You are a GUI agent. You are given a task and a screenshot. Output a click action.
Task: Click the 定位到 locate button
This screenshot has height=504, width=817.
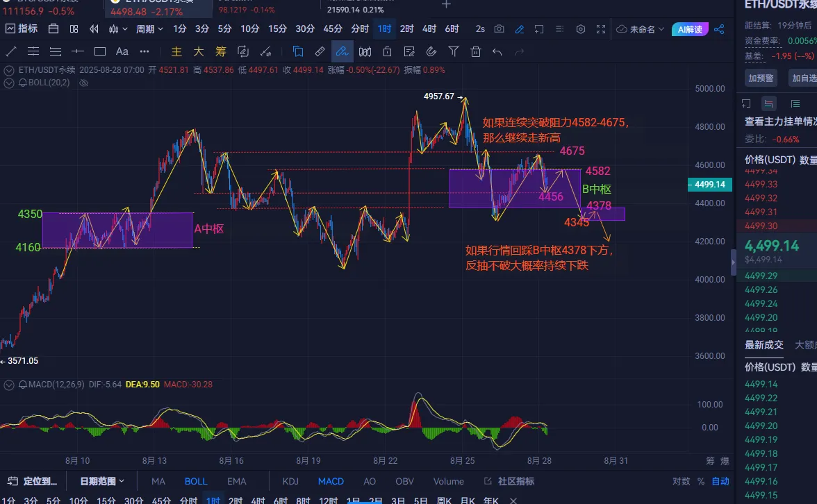(33, 481)
